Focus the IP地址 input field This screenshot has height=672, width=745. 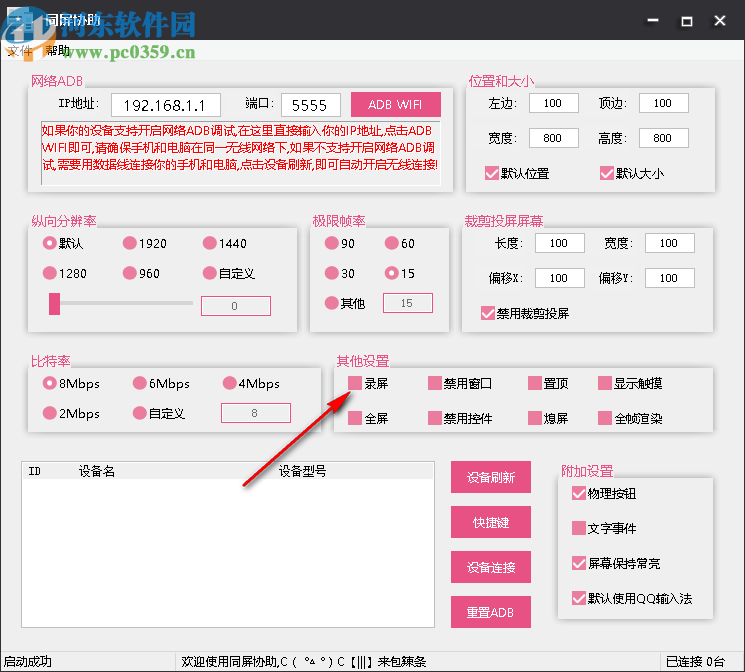166,105
